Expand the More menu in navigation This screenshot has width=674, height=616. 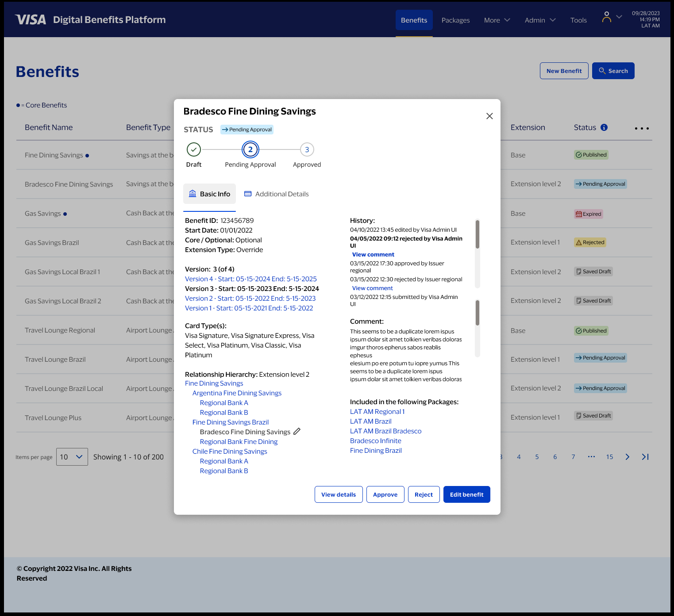click(x=497, y=20)
